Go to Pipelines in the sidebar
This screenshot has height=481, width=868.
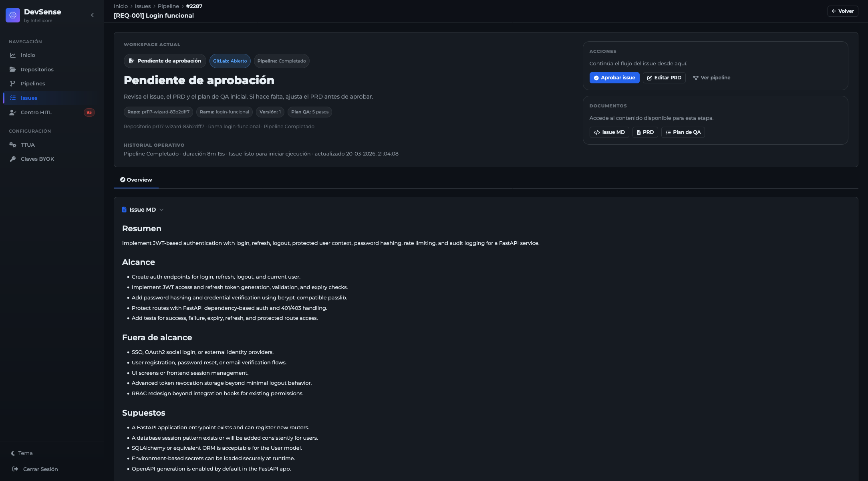click(32, 84)
